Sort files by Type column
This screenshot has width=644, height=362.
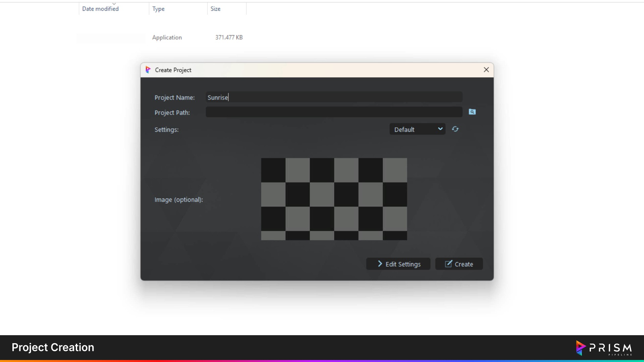click(x=158, y=9)
